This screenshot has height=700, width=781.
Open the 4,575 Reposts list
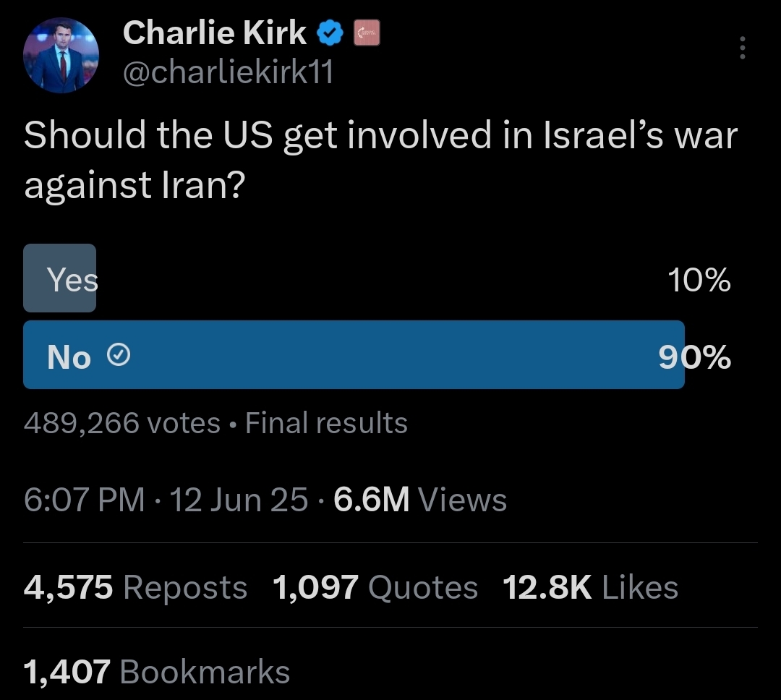click(x=135, y=587)
